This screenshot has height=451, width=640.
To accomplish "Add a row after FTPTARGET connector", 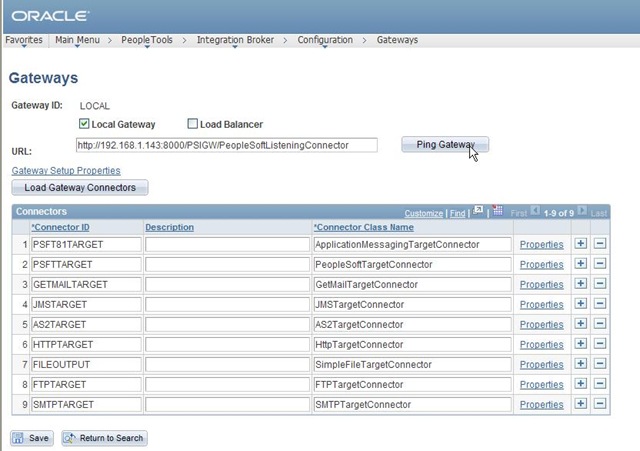I will click(x=580, y=384).
